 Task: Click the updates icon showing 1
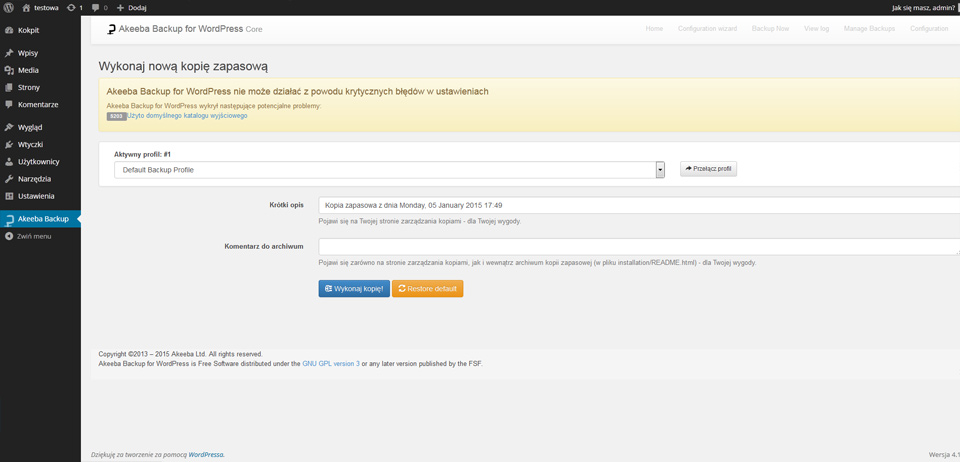point(71,8)
